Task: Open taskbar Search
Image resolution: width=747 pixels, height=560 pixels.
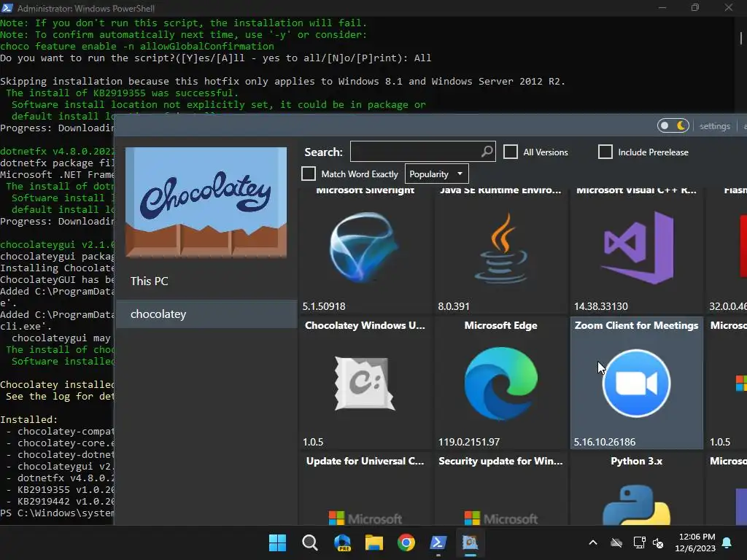Action: tap(309, 542)
